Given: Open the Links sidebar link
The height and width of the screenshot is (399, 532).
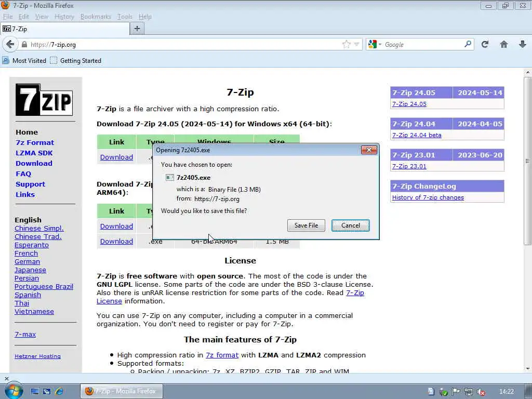Looking at the screenshot, I should click(25, 195).
